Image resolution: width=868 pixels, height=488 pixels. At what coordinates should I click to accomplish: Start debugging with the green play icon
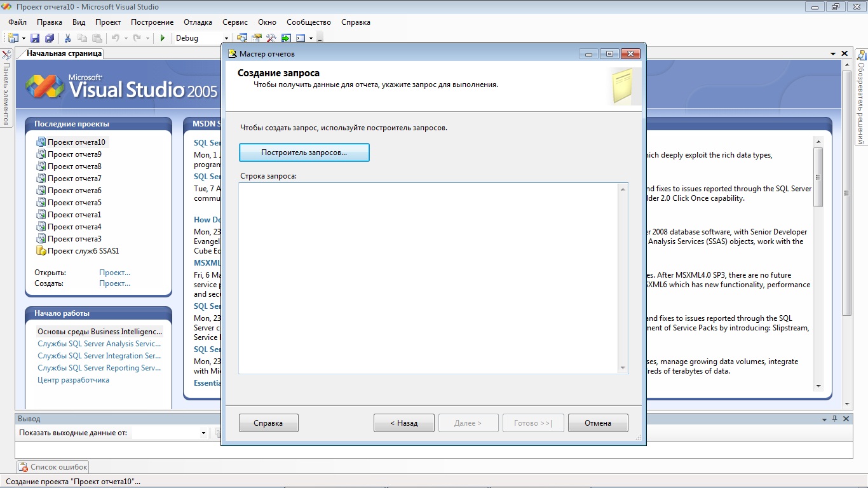(163, 38)
